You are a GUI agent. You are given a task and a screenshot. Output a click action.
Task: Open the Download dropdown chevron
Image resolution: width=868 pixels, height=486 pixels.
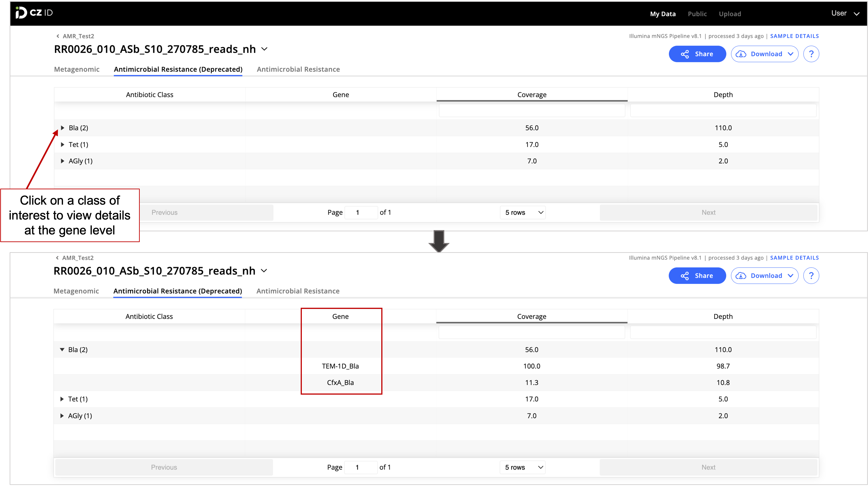pos(791,54)
